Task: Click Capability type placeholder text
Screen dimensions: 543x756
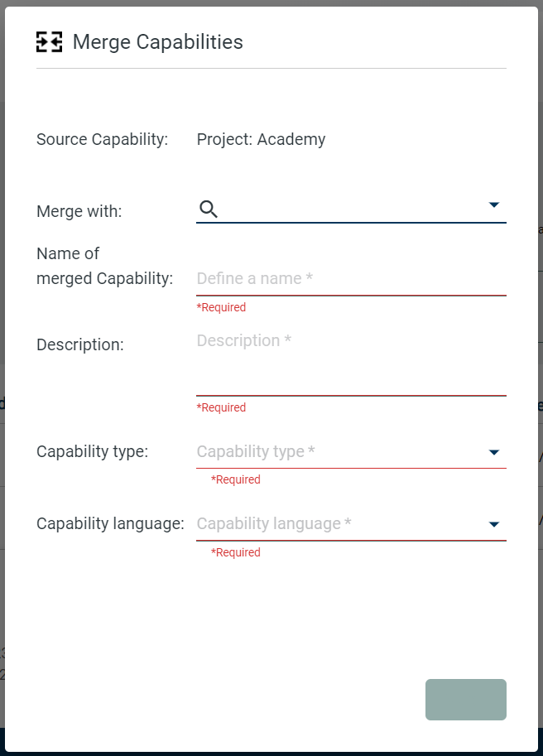Action: (256, 451)
